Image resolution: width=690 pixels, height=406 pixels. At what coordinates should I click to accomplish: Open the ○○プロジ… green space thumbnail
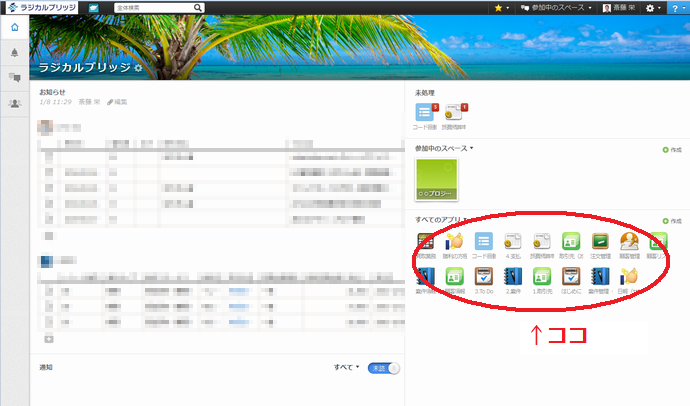click(x=437, y=179)
